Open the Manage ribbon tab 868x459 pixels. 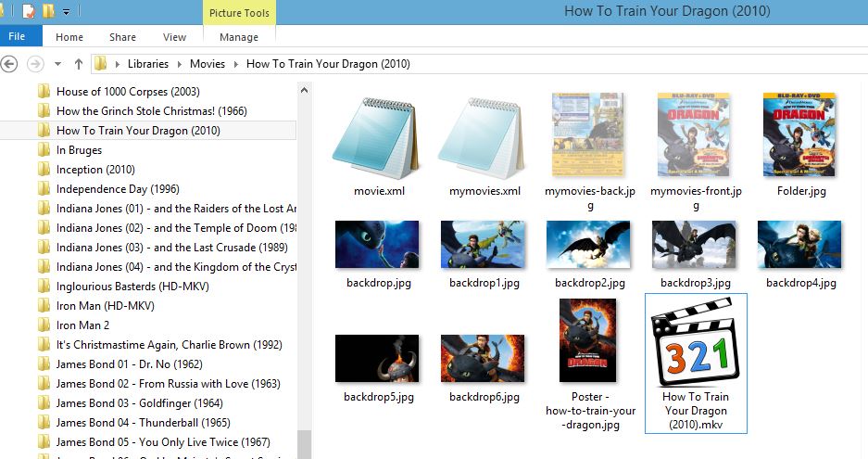(x=239, y=37)
